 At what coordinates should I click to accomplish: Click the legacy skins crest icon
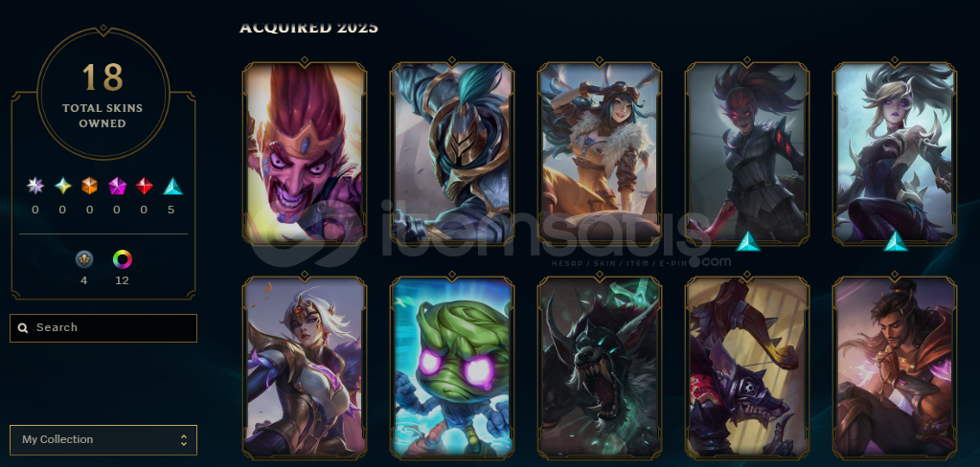(x=84, y=259)
